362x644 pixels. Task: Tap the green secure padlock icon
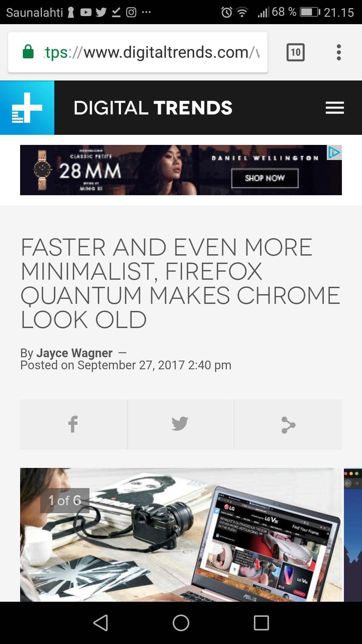tap(28, 52)
